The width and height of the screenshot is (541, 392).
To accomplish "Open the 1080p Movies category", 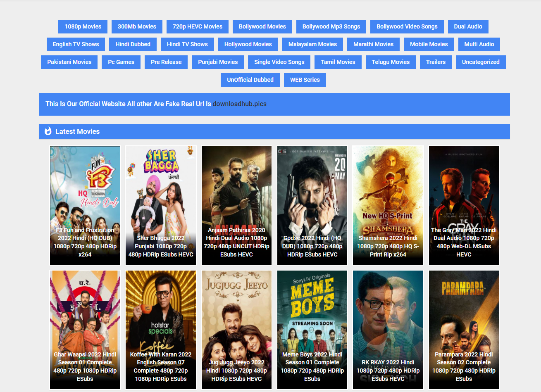I will point(83,26).
